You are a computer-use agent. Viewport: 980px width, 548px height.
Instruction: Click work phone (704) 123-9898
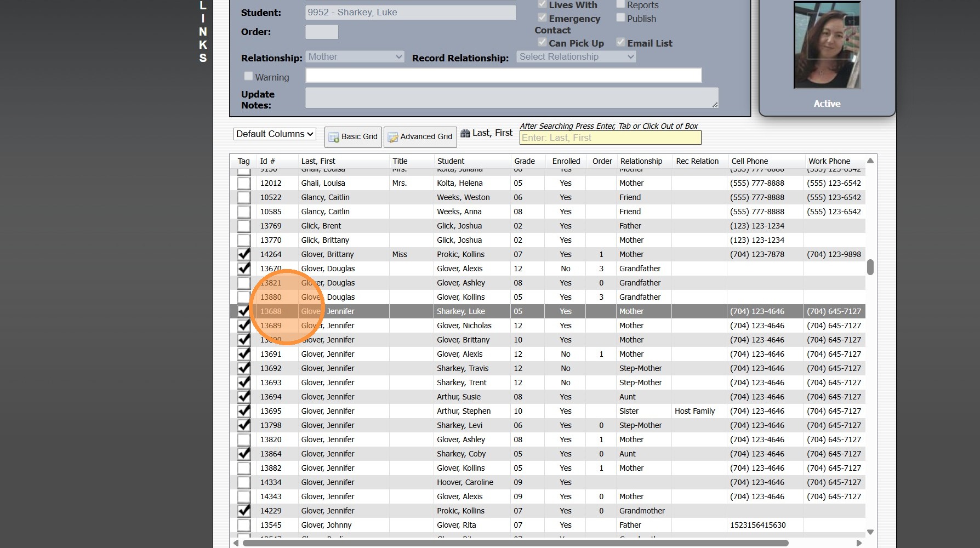pos(834,254)
